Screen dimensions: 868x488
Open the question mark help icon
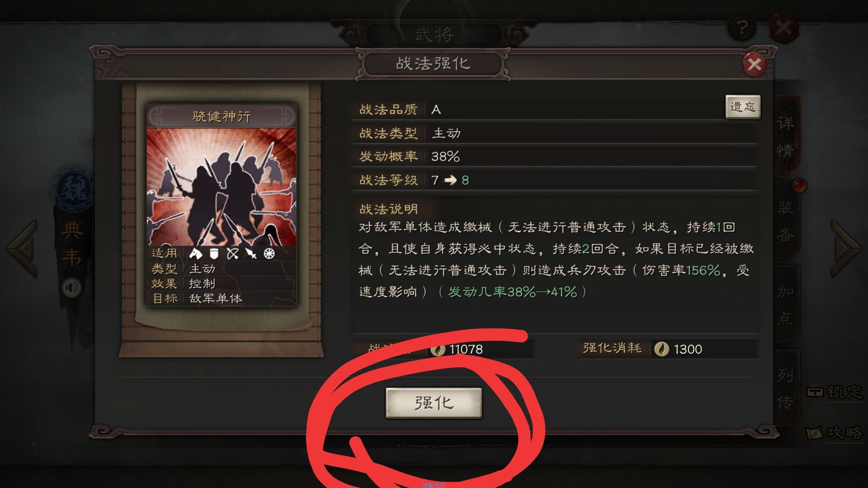click(741, 28)
